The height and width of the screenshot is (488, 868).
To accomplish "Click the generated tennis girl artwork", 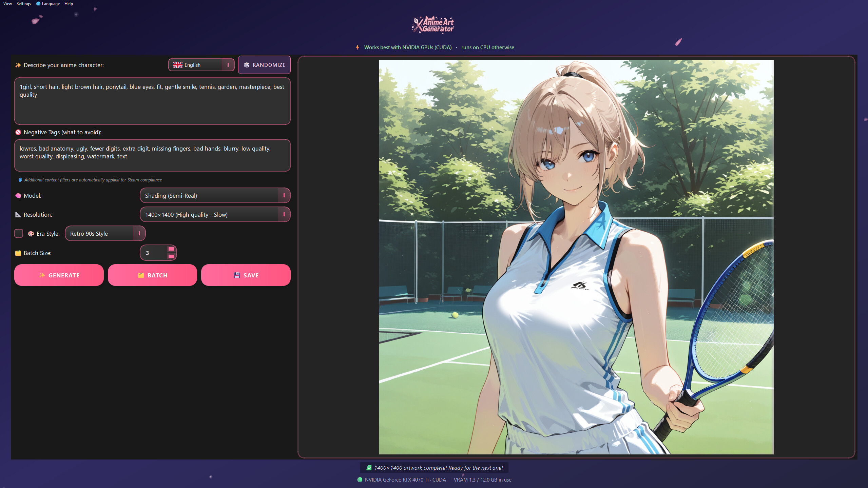I will coord(576,257).
